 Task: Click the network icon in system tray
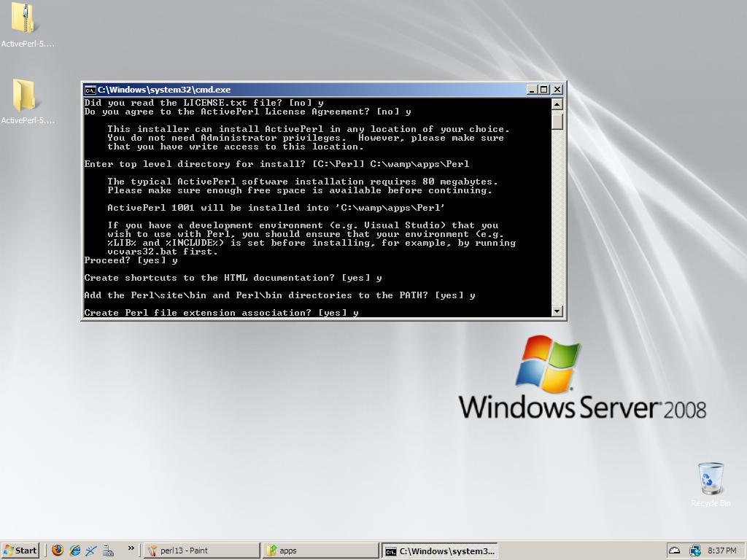[694, 551]
